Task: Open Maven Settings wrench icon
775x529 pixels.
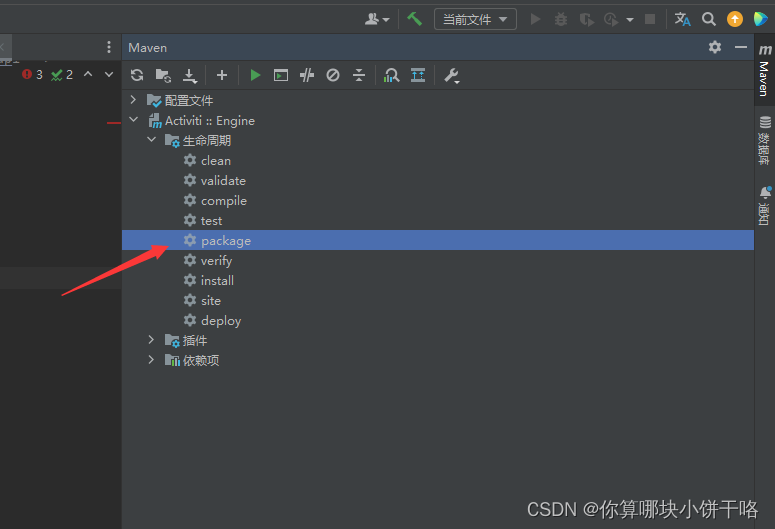Action: pyautogui.click(x=451, y=76)
